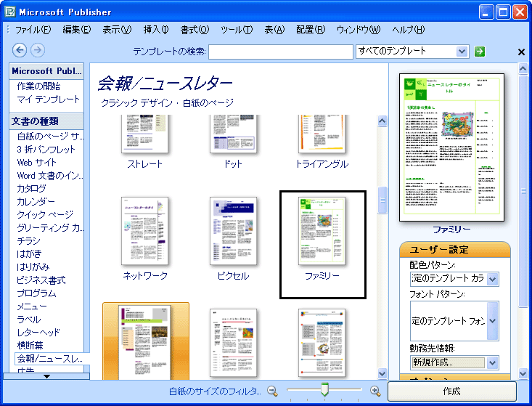Viewport: 532px width, 406px height.
Task: Choose はりがみ document type
Action: point(33,267)
